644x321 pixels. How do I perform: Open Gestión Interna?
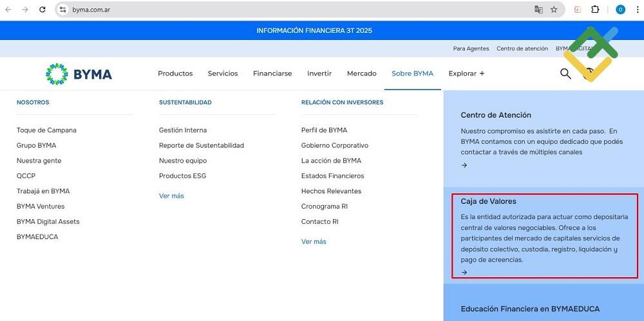point(183,130)
